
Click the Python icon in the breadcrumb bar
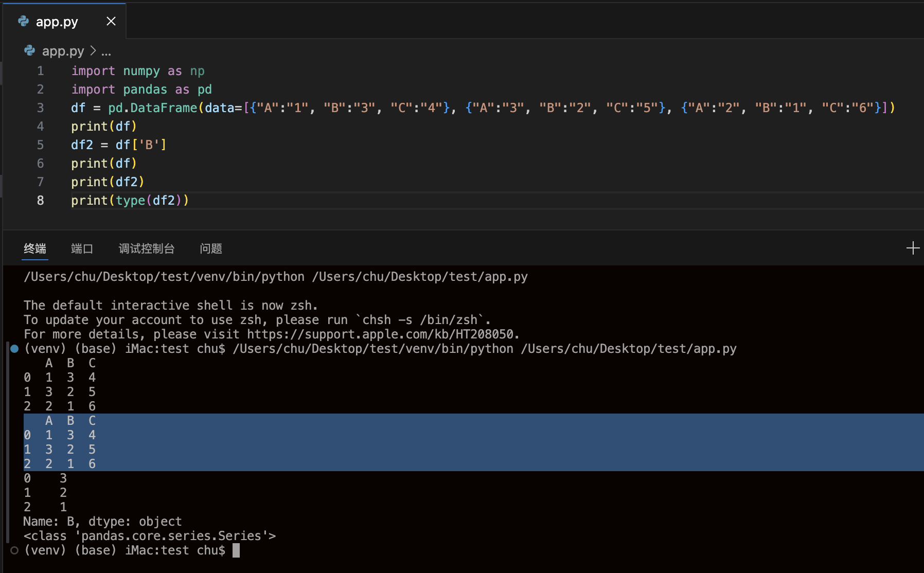pyautogui.click(x=30, y=51)
